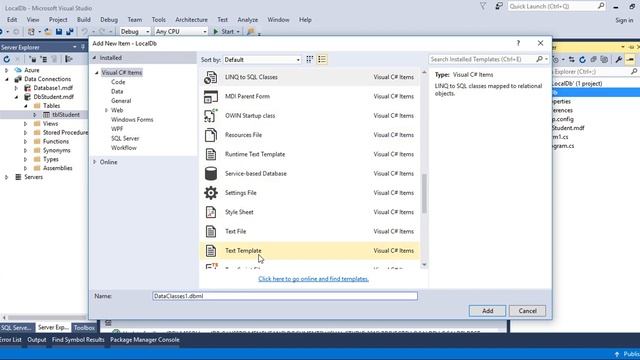Open the Debug configuration dropdown

135,31
